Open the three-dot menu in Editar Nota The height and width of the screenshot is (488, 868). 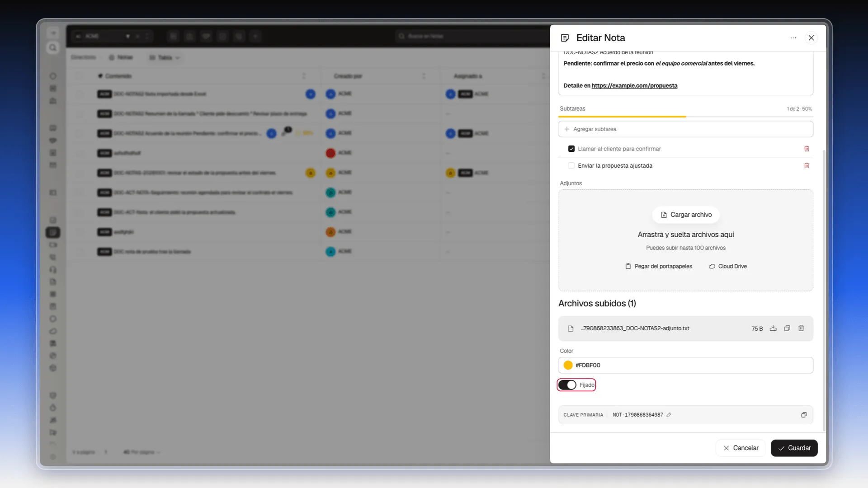click(x=793, y=38)
